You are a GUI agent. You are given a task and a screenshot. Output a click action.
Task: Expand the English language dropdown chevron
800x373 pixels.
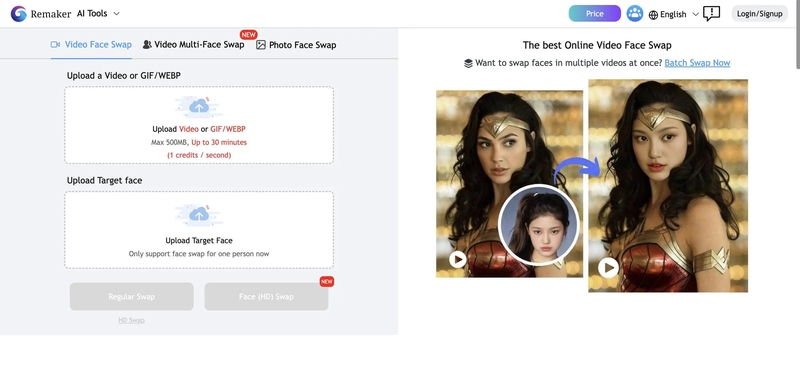click(695, 14)
